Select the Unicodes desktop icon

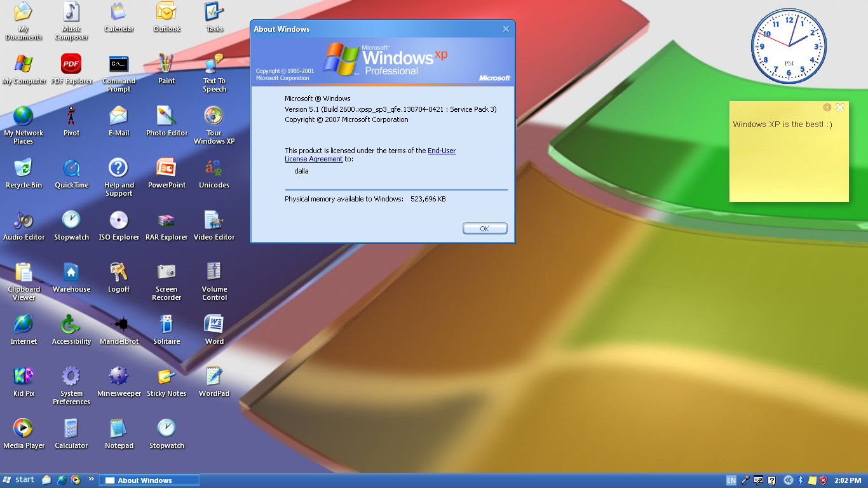(x=214, y=173)
